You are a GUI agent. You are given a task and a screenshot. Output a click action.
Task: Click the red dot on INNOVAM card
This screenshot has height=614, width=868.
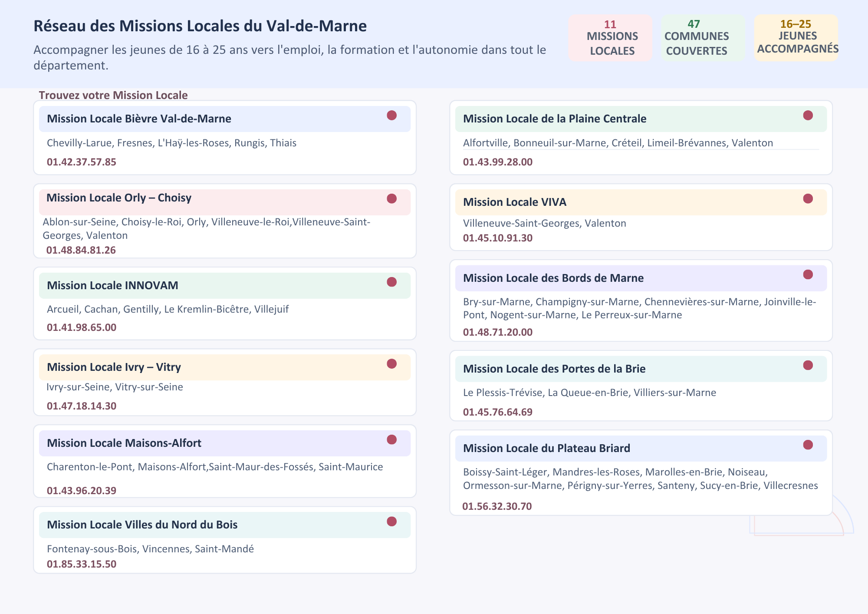coord(391,282)
